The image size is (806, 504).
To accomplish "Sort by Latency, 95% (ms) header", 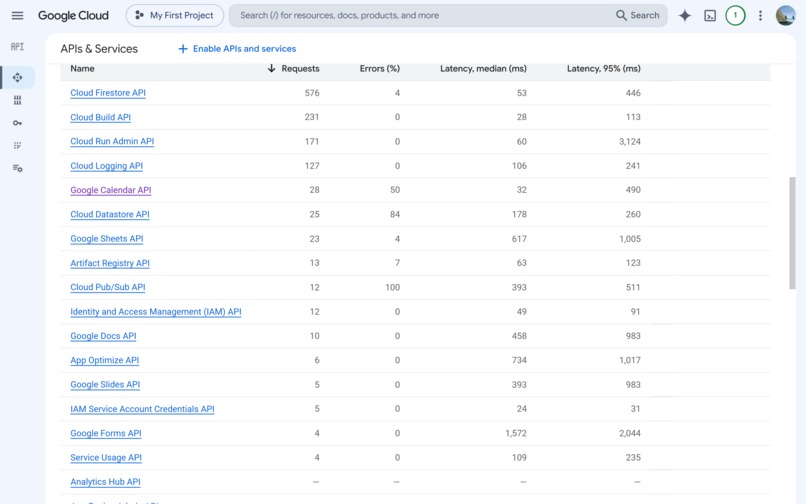I will 603,68.
